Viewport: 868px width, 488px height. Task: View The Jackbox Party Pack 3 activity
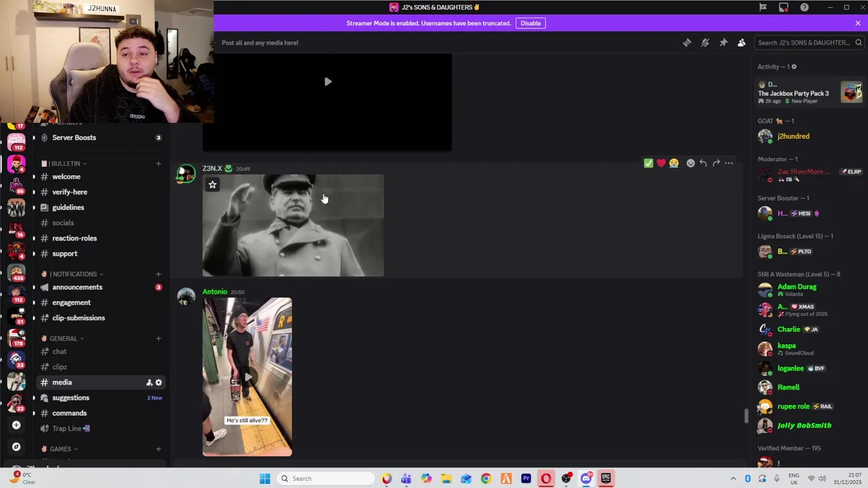pyautogui.click(x=810, y=93)
